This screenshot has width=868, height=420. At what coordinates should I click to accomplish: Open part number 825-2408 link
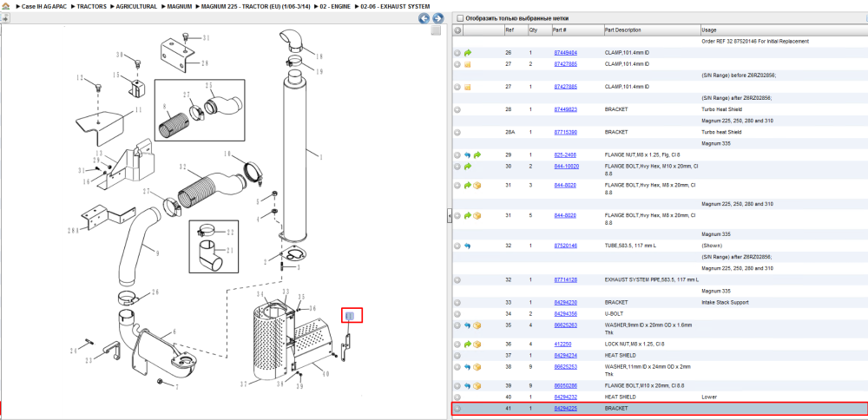pyautogui.click(x=565, y=155)
